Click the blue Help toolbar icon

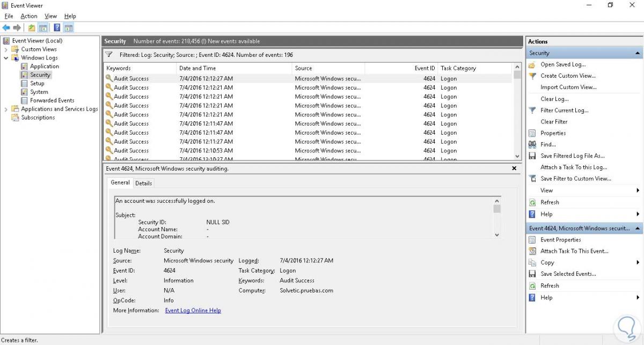[x=57, y=28]
